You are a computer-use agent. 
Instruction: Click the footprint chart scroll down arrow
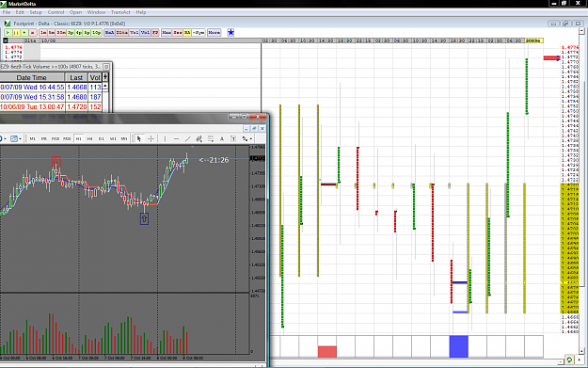pyautogui.click(x=581, y=351)
